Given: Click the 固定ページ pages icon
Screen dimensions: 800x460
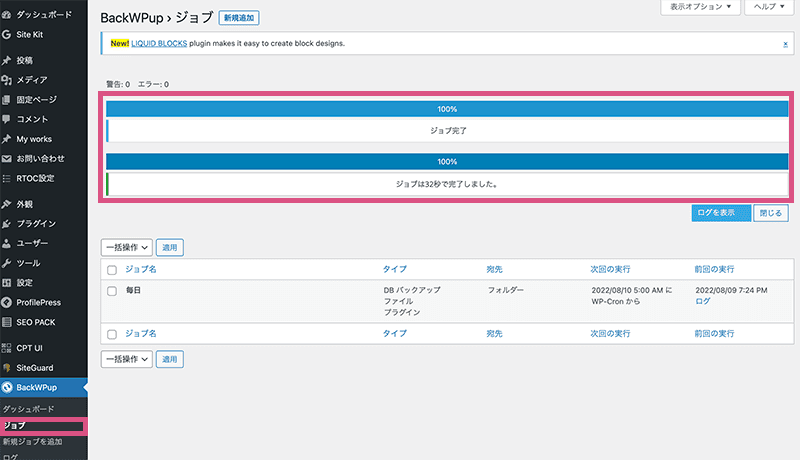Looking at the screenshot, I should 6,100.
